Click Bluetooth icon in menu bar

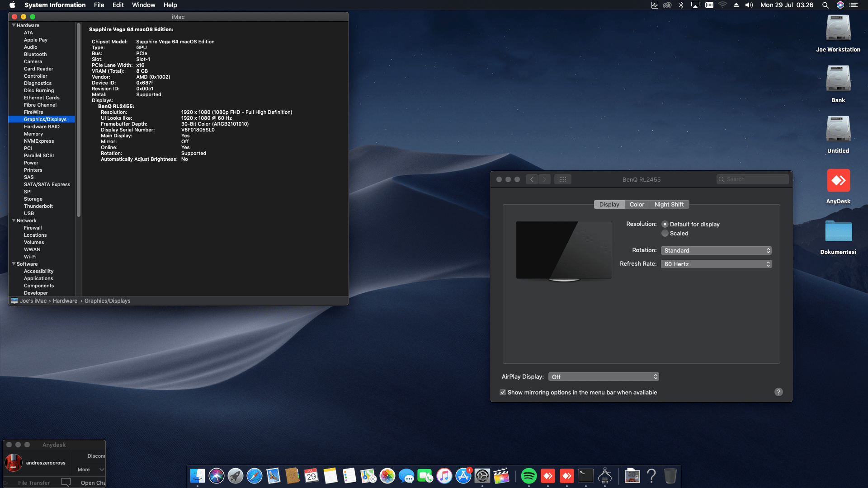(681, 5)
